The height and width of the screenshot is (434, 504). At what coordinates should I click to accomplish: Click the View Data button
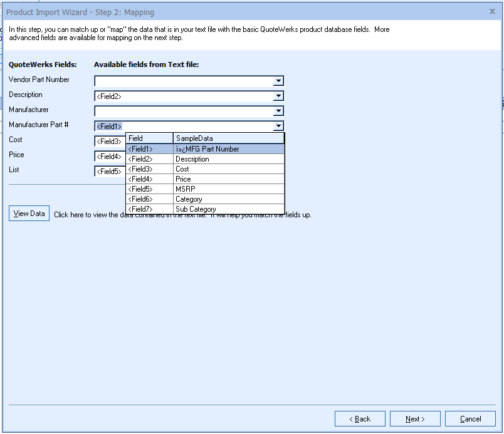pyautogui.click(x=29, y=214)
